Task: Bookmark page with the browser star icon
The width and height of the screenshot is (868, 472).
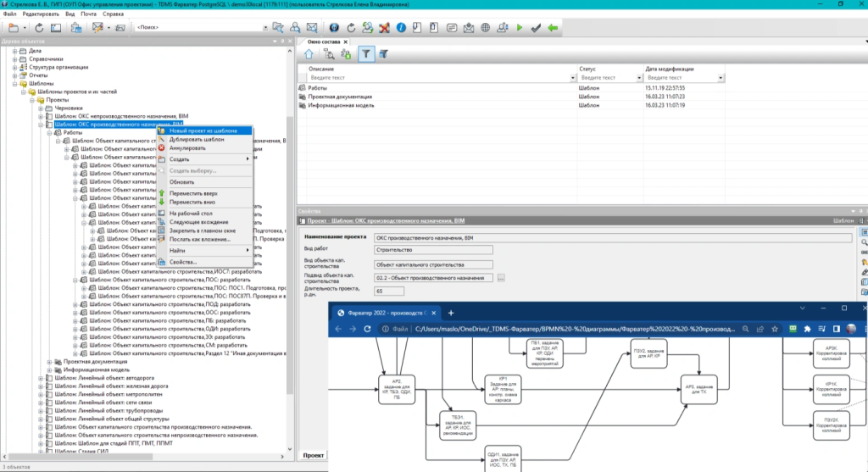Action: pyautogui.click(x=776, y=329)
